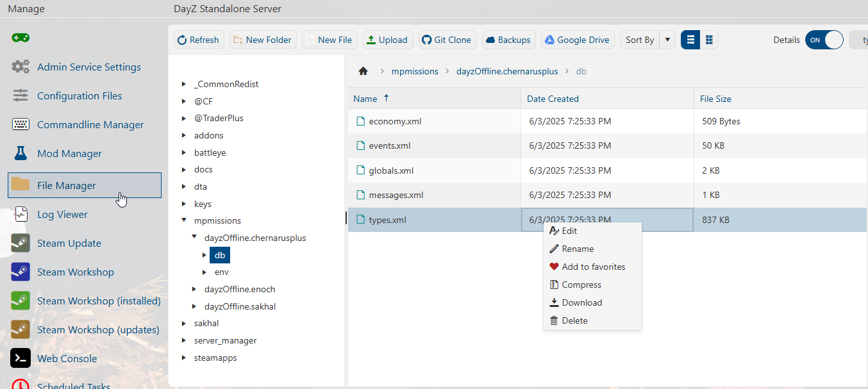This screenshot has height=389, width=868.
Task: Click the green Steam Workshop (installed) icon
Action: tap(21, 301)
